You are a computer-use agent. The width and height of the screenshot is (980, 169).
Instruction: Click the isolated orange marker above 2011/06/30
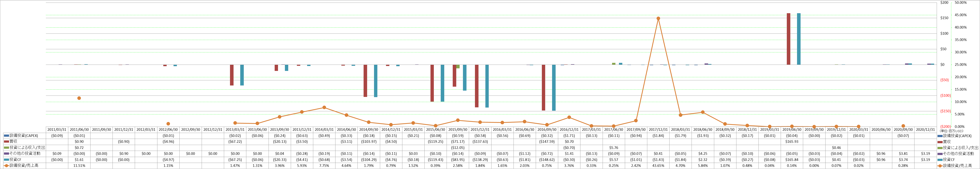pos(79,98)
